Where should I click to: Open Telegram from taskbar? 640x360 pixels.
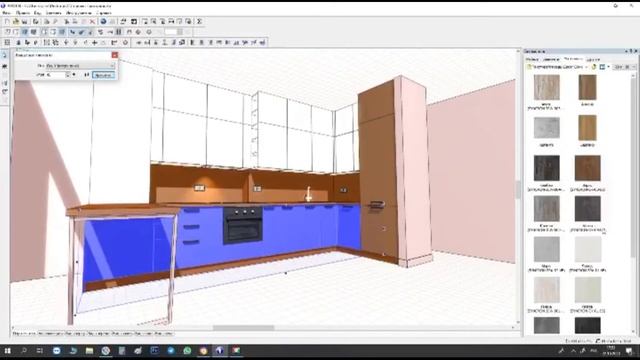(x=171, y=351)
